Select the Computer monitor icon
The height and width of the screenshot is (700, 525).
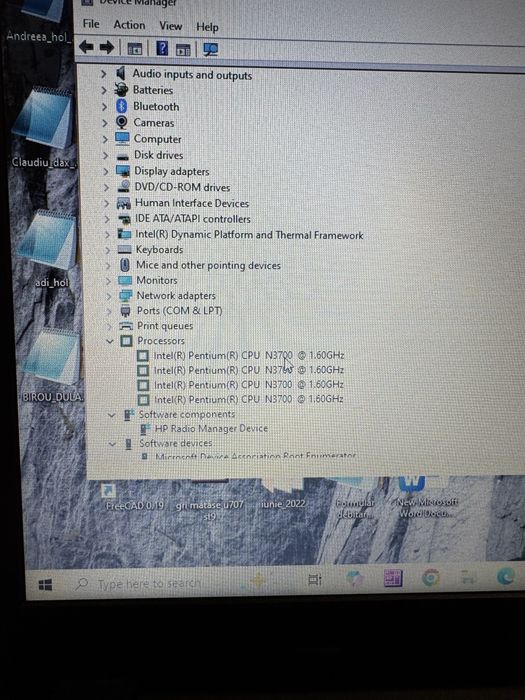point(122,138)
